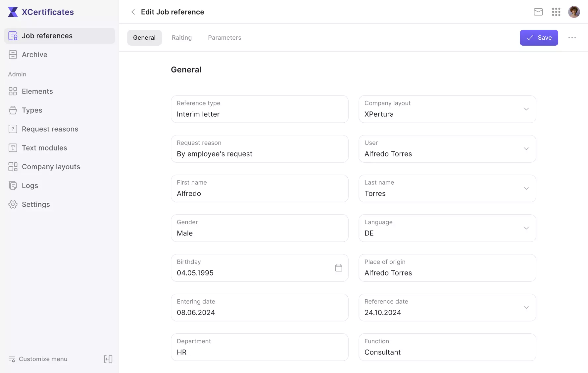Click the XCertificates logo icon

pyautogui.click(x=13, y=12)
